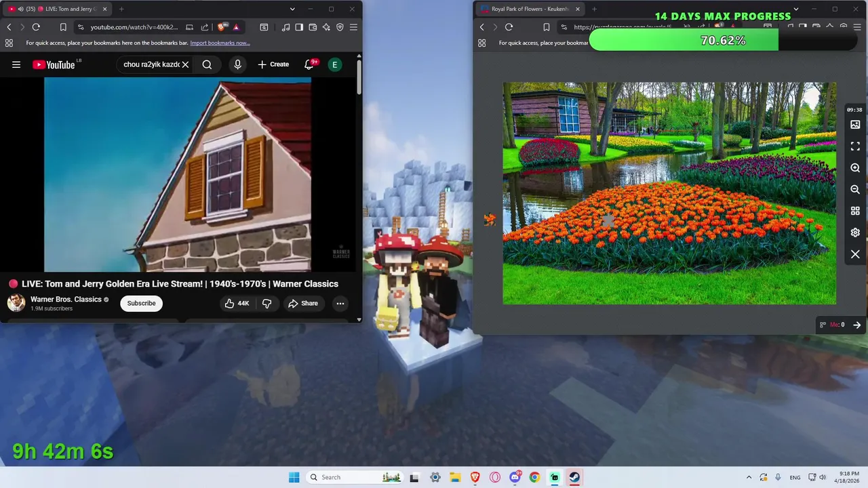Bookmark the puzzle page
This screenshot has width=868, height=488.
[x=547, y=27]
